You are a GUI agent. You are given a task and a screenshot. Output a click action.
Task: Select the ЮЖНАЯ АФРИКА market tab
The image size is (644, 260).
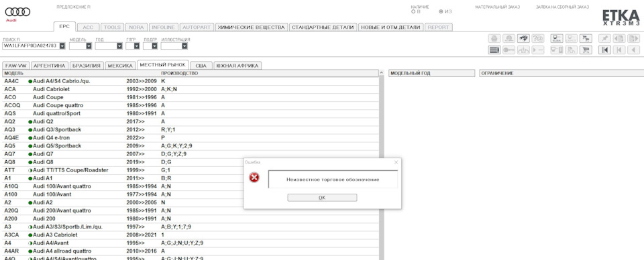[x=237, y=66]
